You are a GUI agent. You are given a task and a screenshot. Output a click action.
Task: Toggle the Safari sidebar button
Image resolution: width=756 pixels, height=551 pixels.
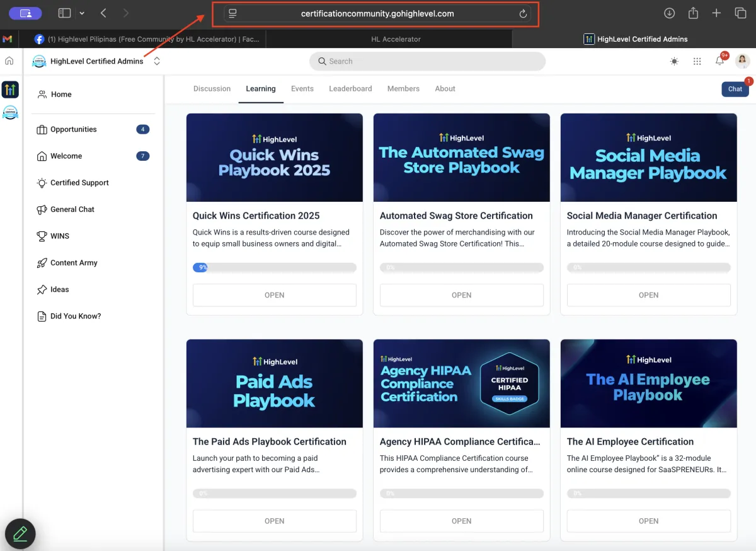click(64, 13)
